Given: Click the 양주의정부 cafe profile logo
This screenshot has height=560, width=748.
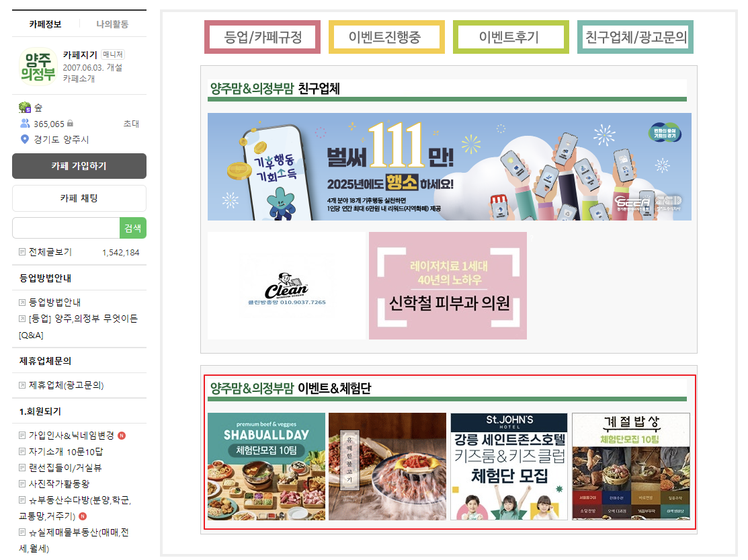Looking at the screenshot, I should (38, 67).
